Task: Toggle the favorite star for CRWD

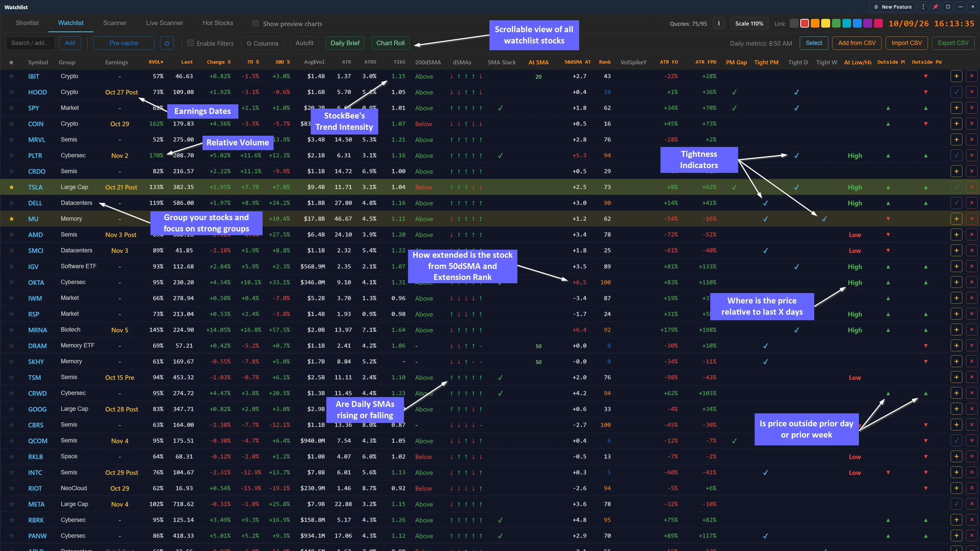Action: [11, 393]
